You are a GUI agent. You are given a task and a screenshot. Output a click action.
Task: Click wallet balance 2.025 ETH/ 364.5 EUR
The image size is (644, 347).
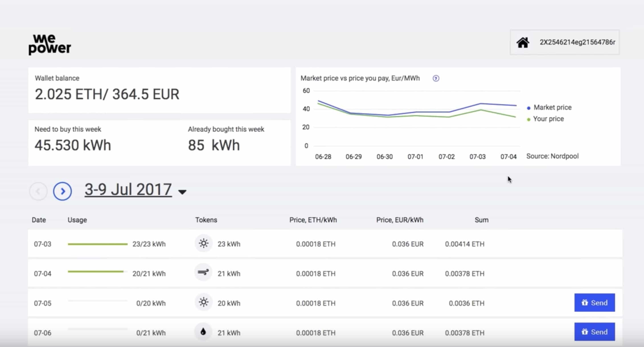(x=107, y=94)
